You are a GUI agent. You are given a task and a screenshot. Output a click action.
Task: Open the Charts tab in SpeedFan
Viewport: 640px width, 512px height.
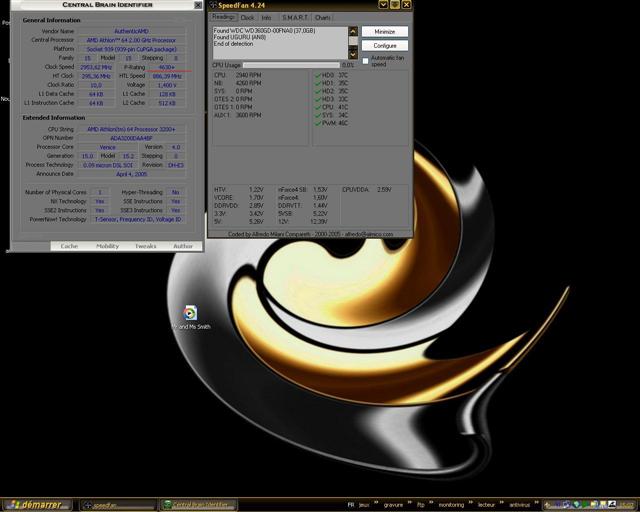322,18
